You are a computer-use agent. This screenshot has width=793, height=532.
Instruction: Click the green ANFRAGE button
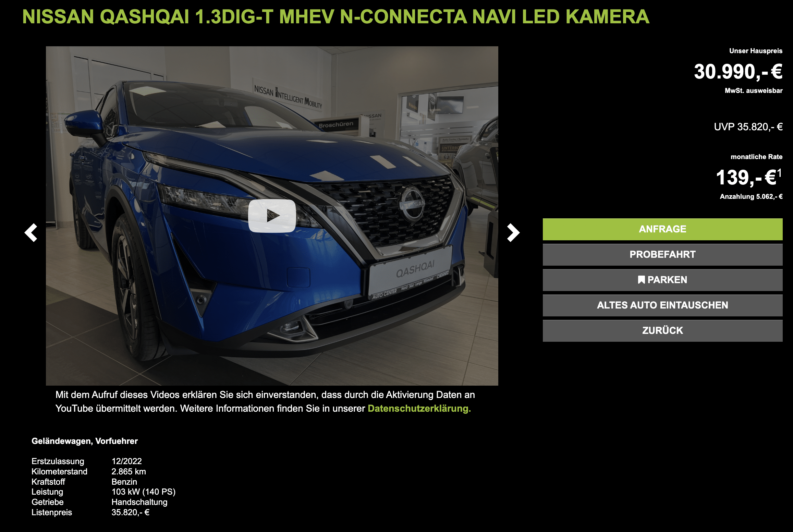coord(662,229)
